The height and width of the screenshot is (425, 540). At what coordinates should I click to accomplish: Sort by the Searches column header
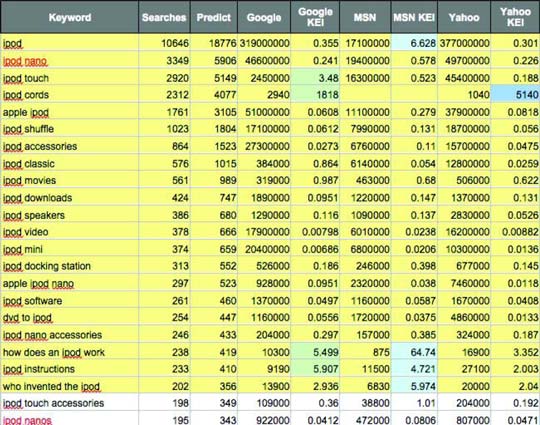(164, 17)
